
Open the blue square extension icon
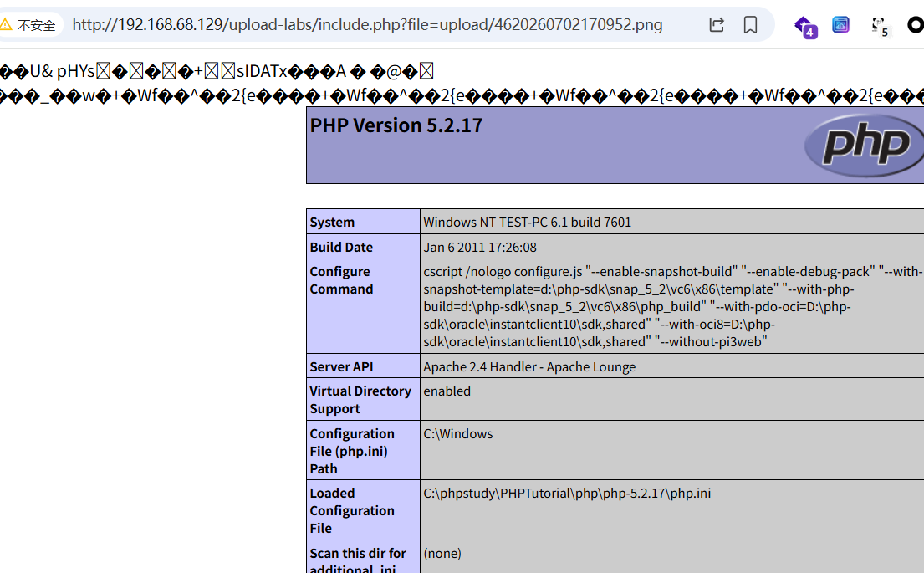(841, 25)
